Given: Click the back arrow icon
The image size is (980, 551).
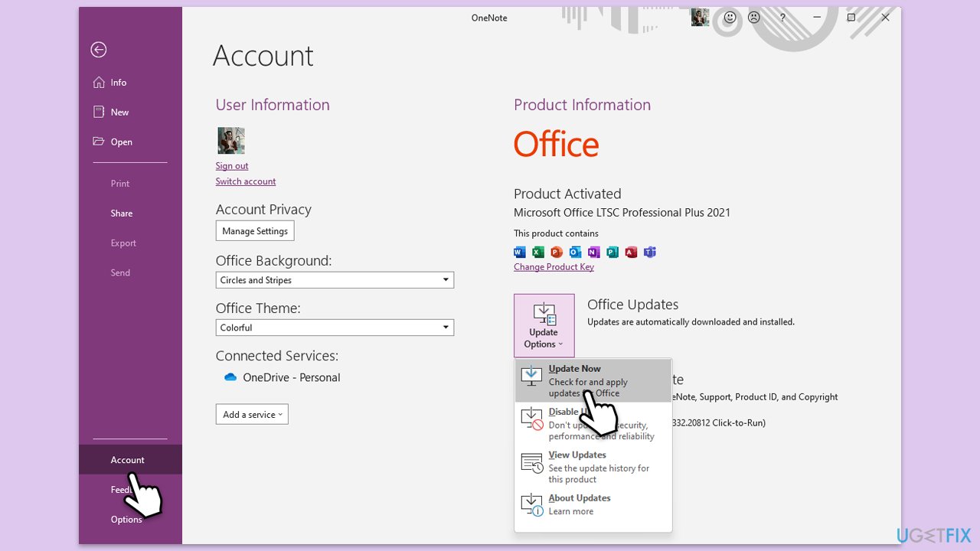Looking at the screenshot, I should (99, 50).
